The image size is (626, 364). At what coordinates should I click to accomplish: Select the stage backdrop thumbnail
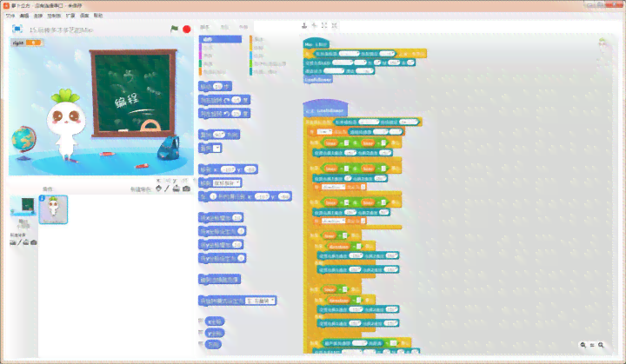(x=23, y=207)
